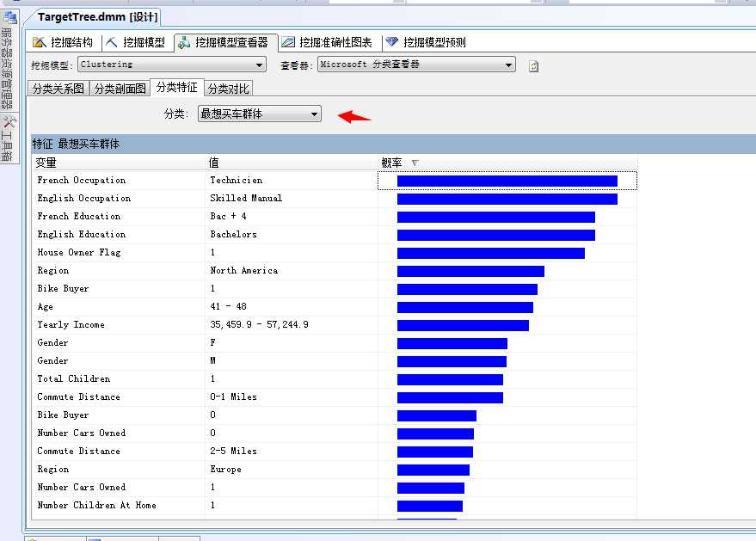Open the 分类对比 sub-tab
The image size is (756, 541).
[x=229, y=89]
